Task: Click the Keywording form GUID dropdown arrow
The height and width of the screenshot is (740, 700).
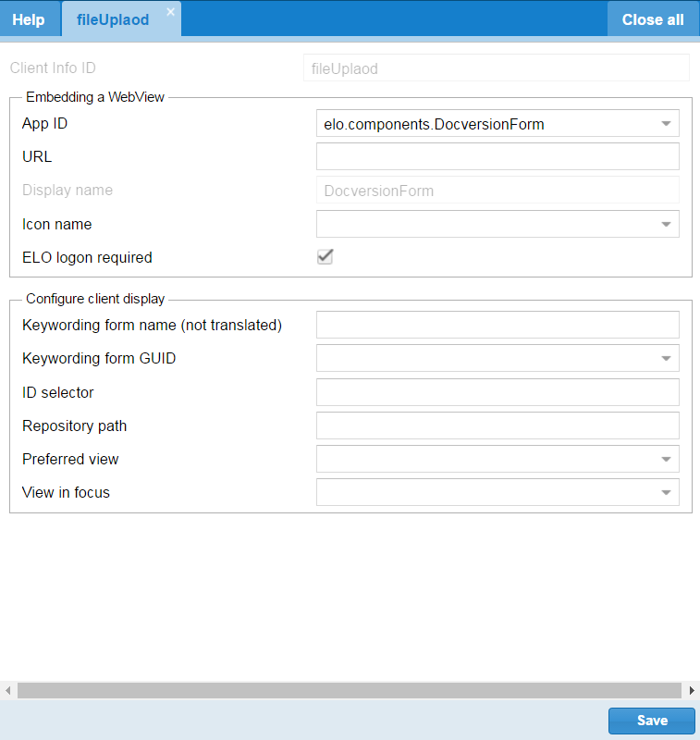Action: pyautogui.click(x=665, y=358)
